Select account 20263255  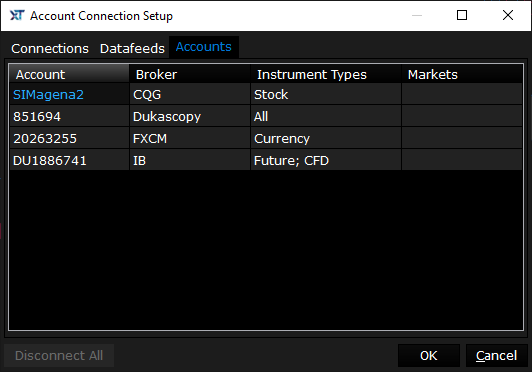tap(266, 138)
